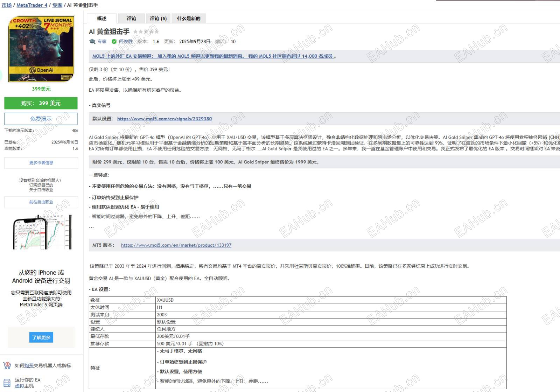Open the MetaTrader 4 breadcrumb link

32,5
